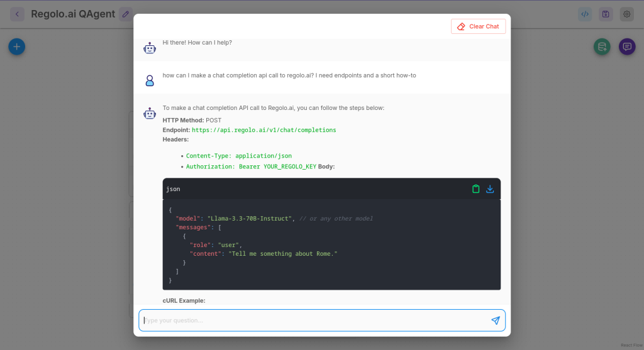This screenshot has width=644, height=350.
Task: Click the "role": "user" line
Action: pos(216,245)
